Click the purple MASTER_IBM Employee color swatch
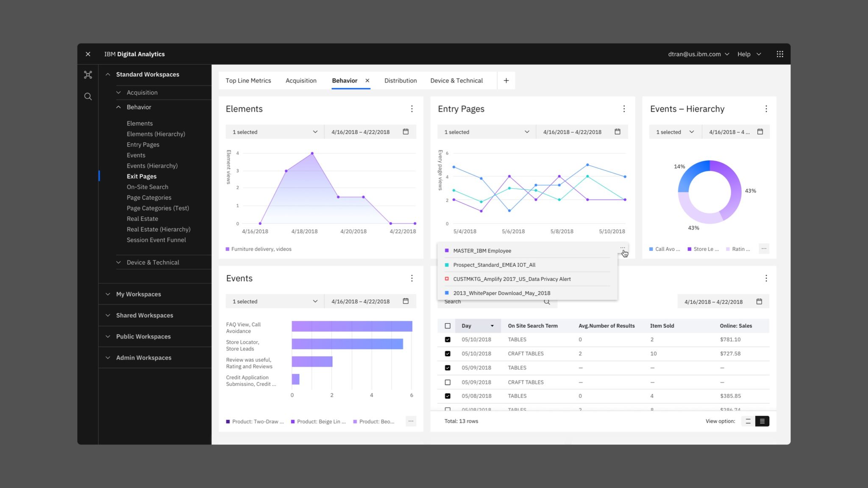This screenshot has height=488, width=868. pyautogui.click(x=447, y=251)
